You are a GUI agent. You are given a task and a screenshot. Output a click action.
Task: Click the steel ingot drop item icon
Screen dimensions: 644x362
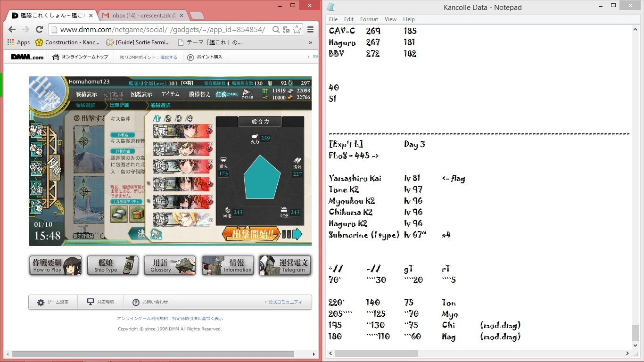pos(119,214)
